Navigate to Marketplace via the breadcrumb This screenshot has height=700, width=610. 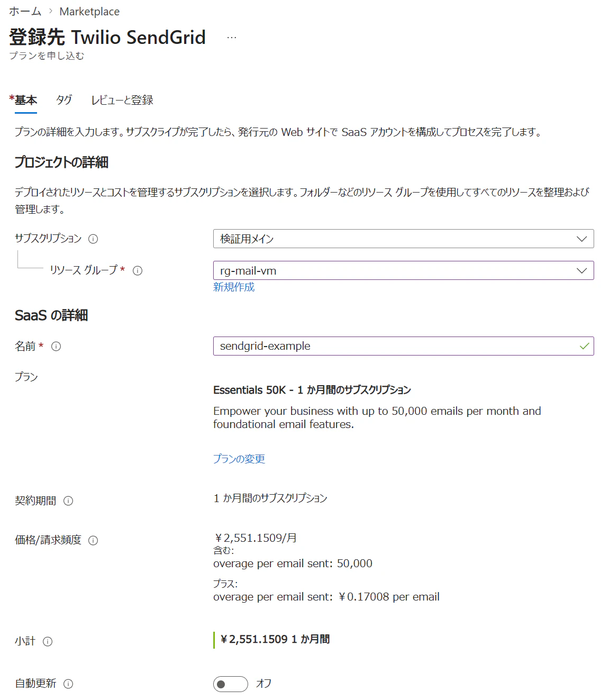click(x=90, y=11)
